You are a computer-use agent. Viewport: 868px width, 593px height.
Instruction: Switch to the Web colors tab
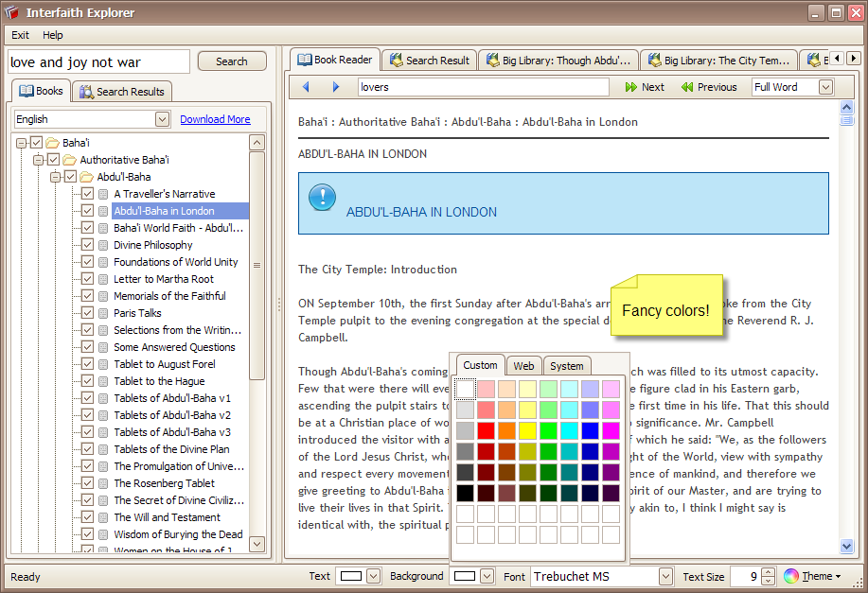point(523,366)
